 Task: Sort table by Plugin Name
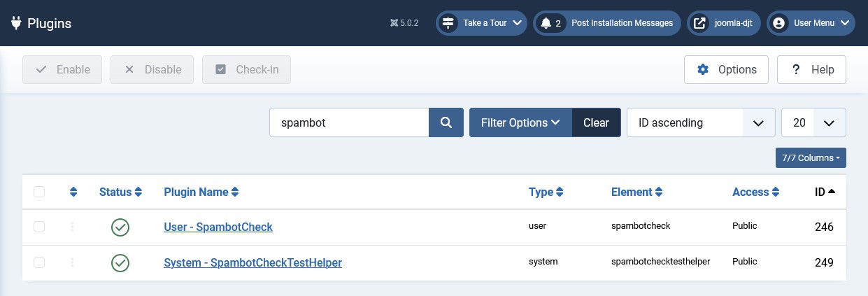click(x=201, y=192)
